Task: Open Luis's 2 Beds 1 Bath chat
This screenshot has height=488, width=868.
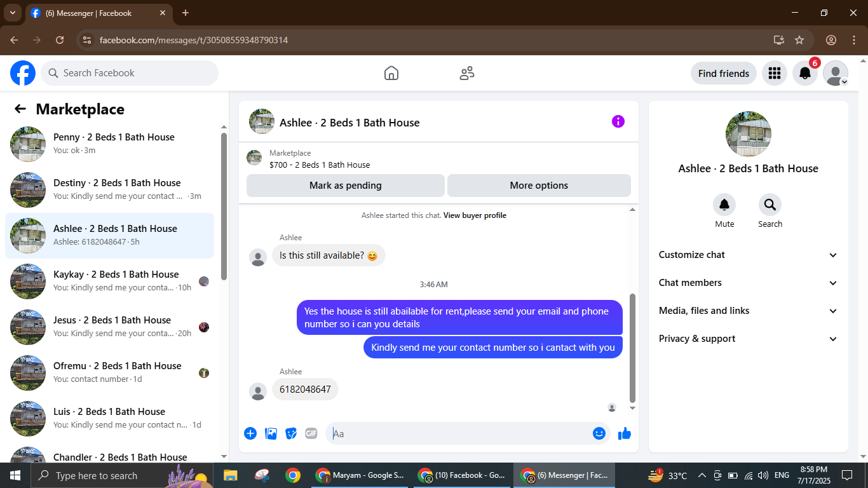Action: point(110,417)
